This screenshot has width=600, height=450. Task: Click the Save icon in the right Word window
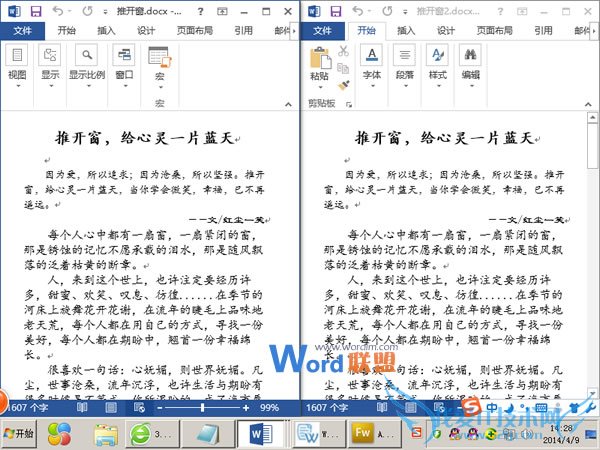pyautogui.click(x=336, y=11)
